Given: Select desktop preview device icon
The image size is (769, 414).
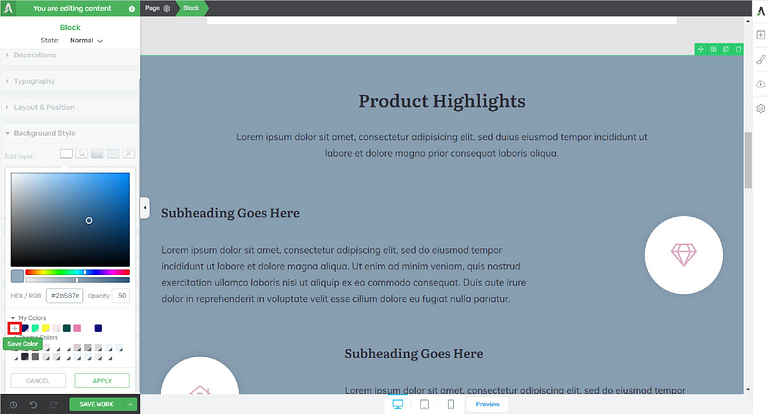Looking at the screenshot, I should tap(398, 404).
